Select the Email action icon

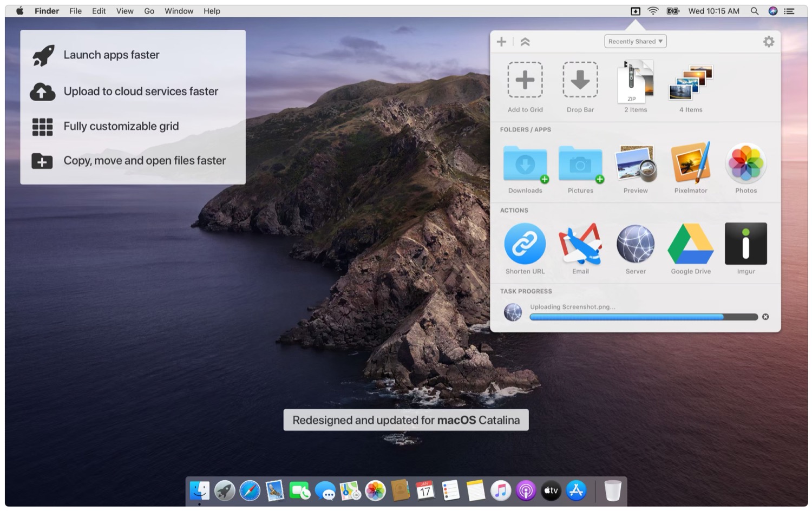click(580, 244)
